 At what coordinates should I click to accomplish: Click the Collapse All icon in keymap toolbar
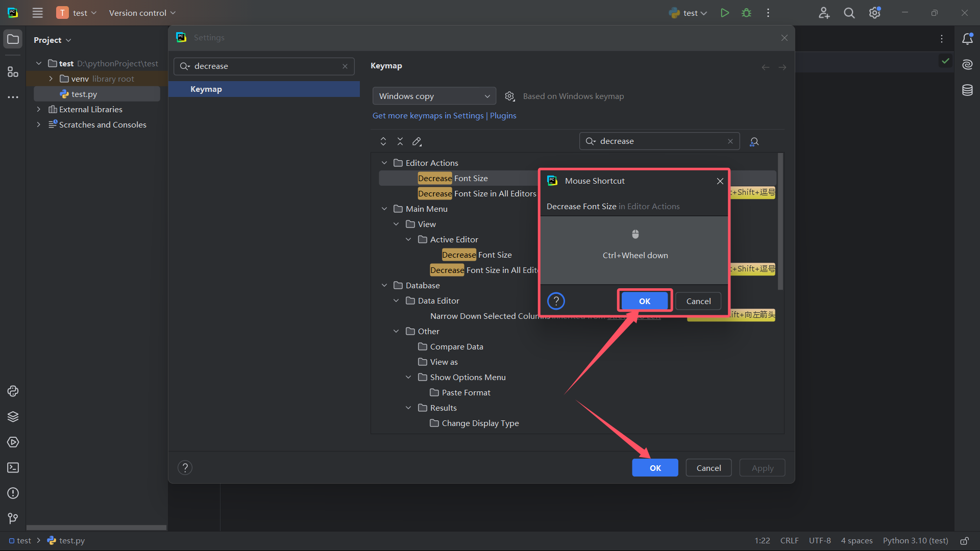click(400, 141)
